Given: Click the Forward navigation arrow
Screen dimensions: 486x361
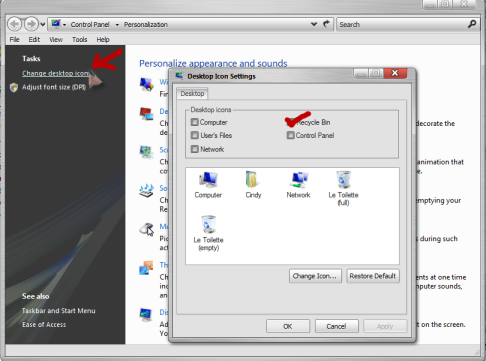Looking at the screenshot, I should (31, 24).
